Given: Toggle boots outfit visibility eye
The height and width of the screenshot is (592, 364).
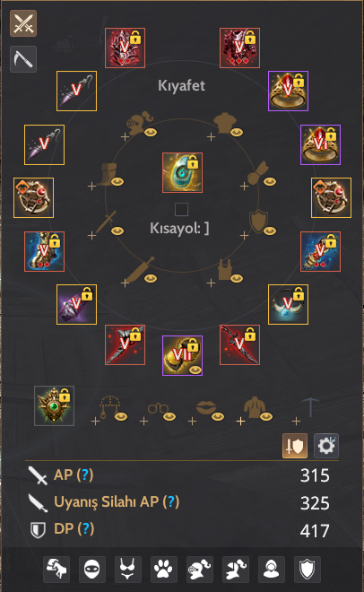Looking at the screenshot, I should (117, 181).
